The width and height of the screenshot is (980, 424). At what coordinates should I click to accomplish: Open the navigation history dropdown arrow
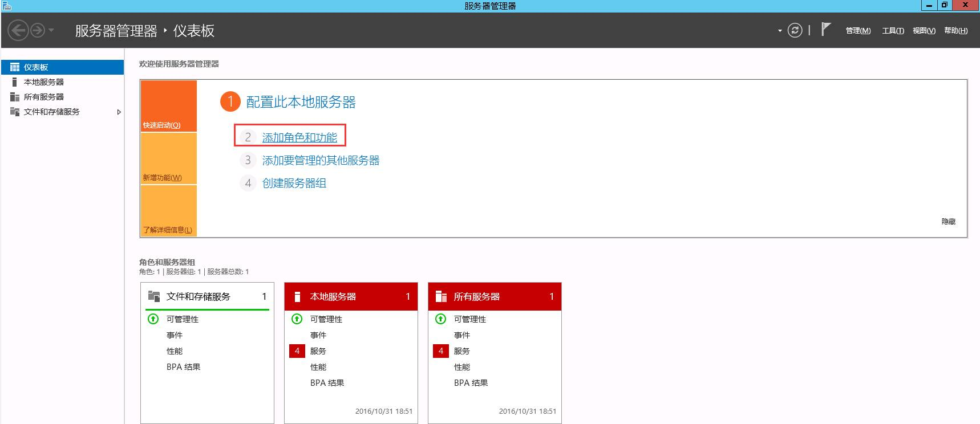pyautogui.click(x=51, y=30)
